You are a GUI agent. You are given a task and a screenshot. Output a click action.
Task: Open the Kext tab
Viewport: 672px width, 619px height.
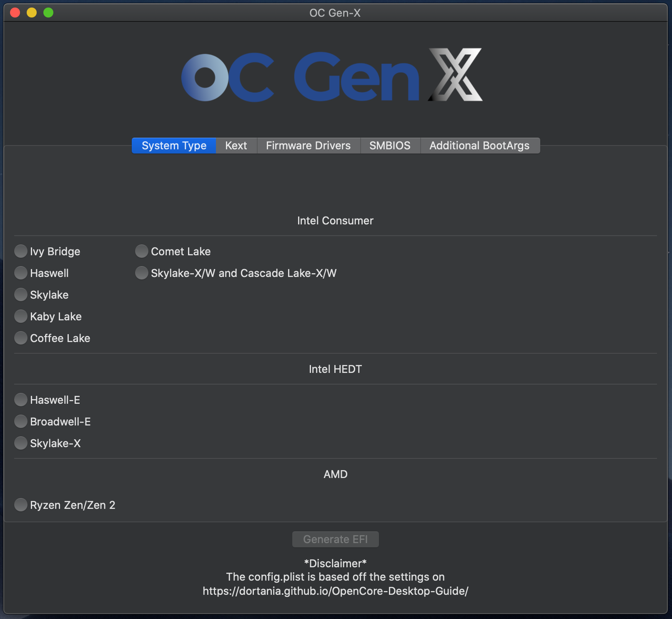[x=236, y=146]
